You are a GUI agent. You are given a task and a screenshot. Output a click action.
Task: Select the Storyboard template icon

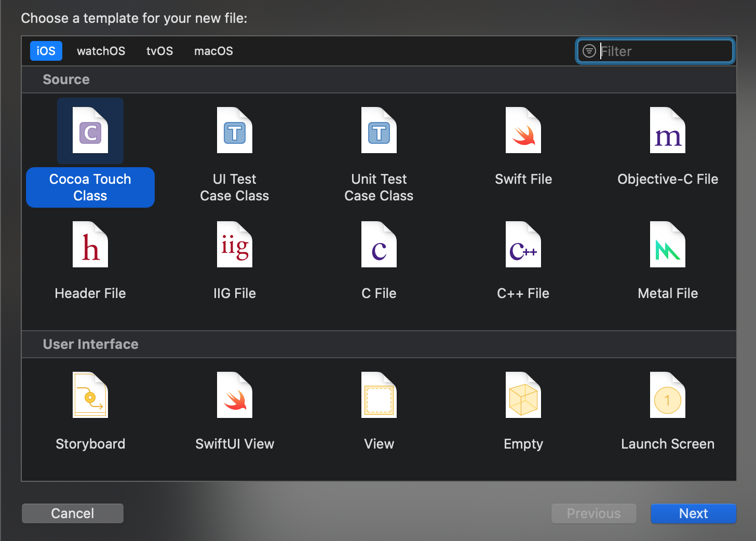90,395
